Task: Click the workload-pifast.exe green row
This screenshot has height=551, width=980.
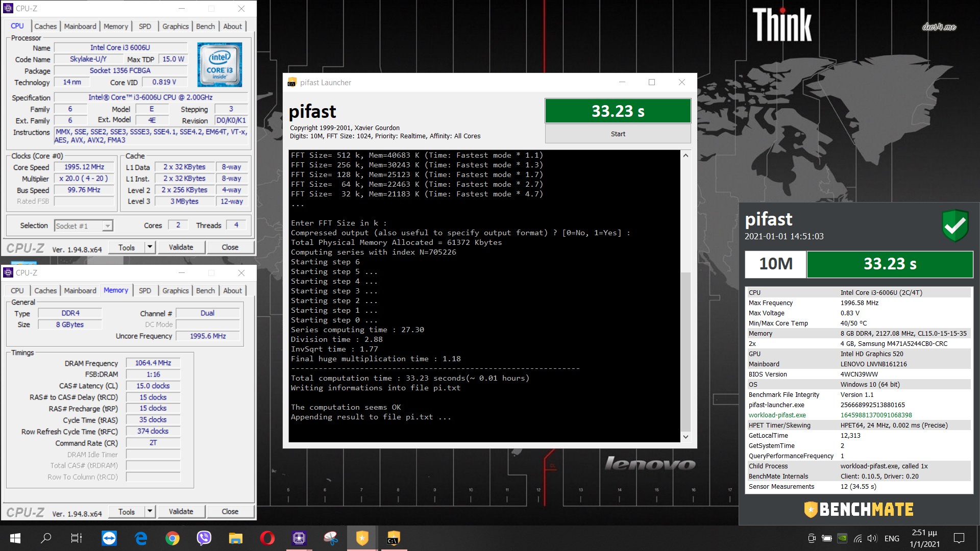Action: 859,415
